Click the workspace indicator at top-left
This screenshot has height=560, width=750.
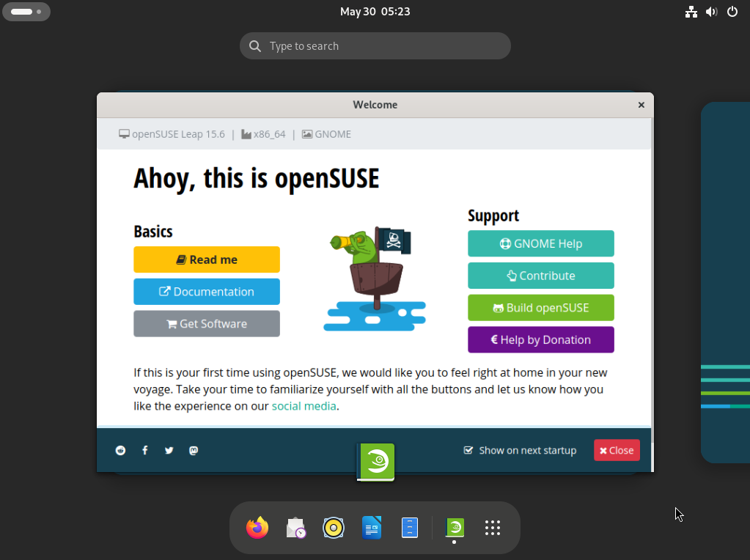coord(26,12)
